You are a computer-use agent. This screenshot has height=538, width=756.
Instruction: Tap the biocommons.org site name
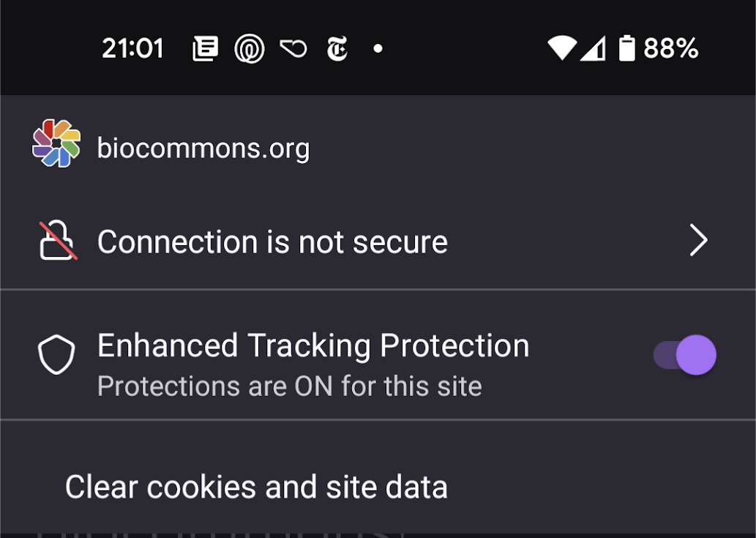[x=204, y=146]
